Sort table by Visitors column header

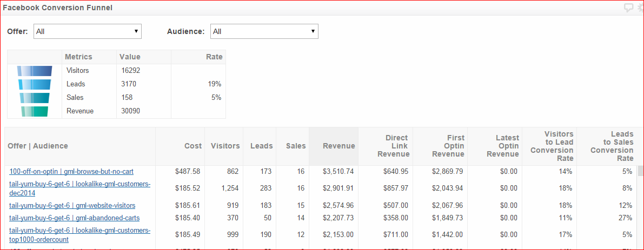(225, 146)
